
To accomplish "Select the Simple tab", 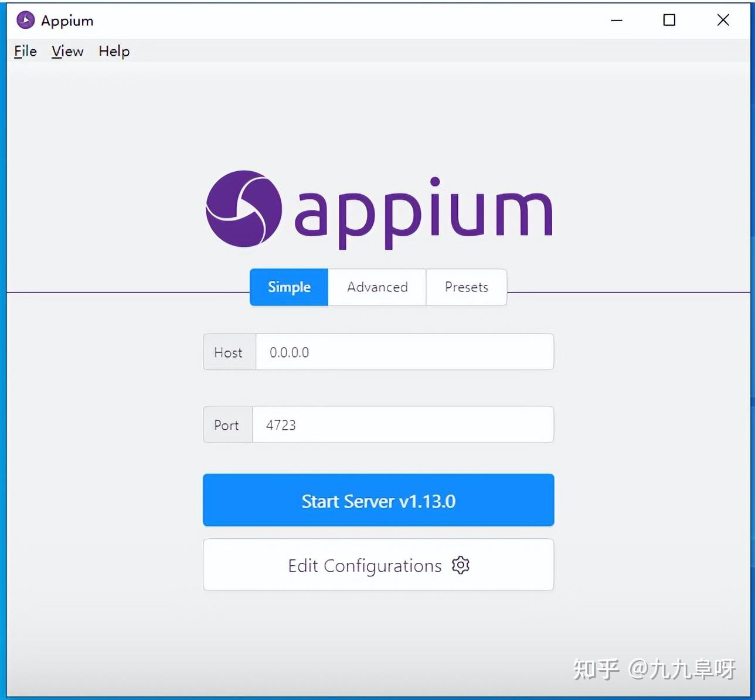I will pos(288,287).
